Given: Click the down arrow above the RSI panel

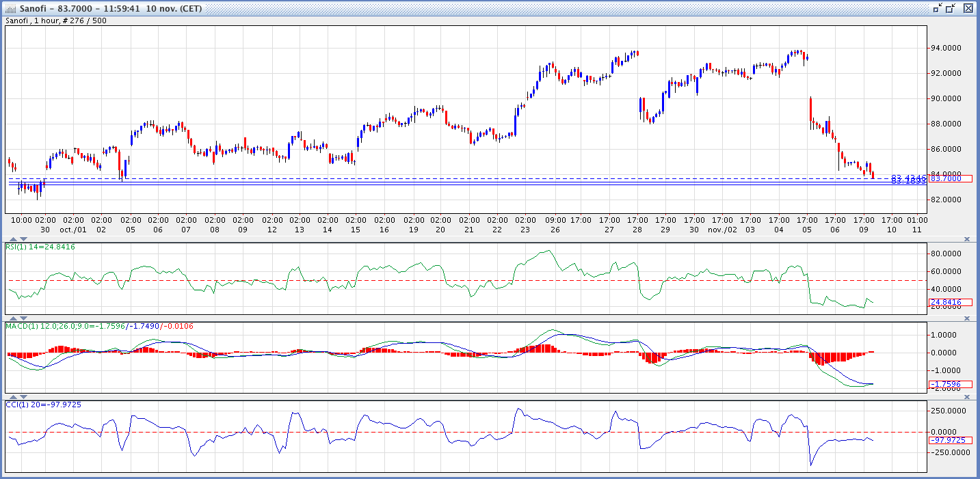Looking at the screenshot, I should pyautogui.click(x=22, y=239).
